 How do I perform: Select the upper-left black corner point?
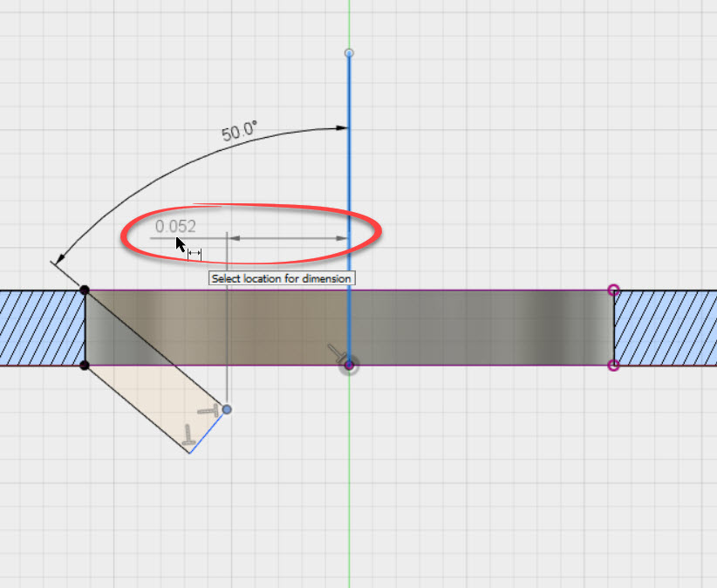[85, 289]
